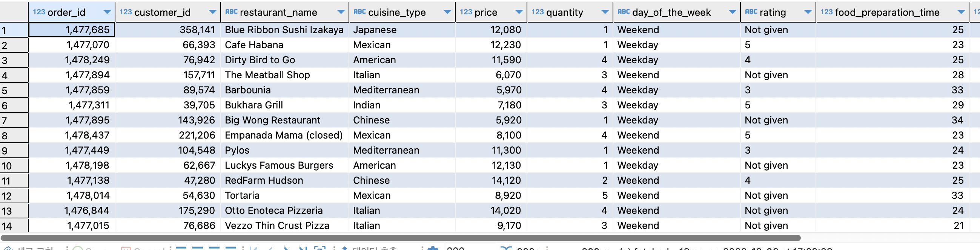Expand the day_of_the_week filter arrow
980x250 pixels.
pos(732,12)
